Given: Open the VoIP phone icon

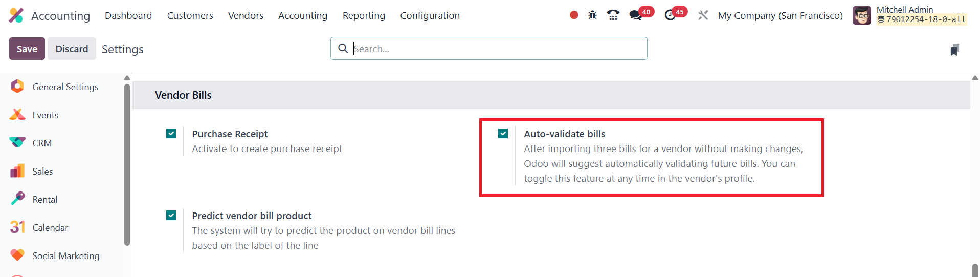Looking at the screenshot, I should point(613,15).
